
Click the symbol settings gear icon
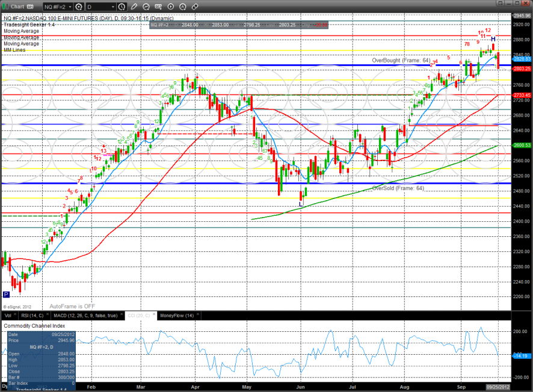point(79,7)
